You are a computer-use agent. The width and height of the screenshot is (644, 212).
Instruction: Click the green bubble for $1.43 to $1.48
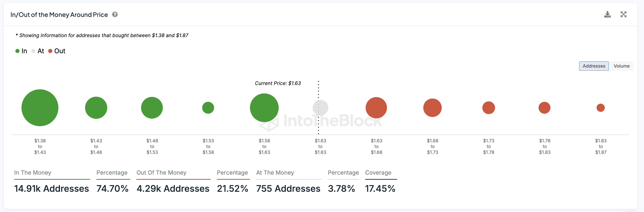coord(96,108)
